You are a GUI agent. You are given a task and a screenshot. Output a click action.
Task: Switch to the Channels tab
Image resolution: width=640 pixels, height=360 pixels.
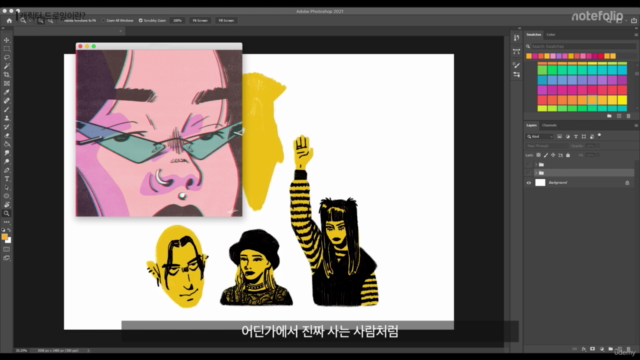[549, 125]
